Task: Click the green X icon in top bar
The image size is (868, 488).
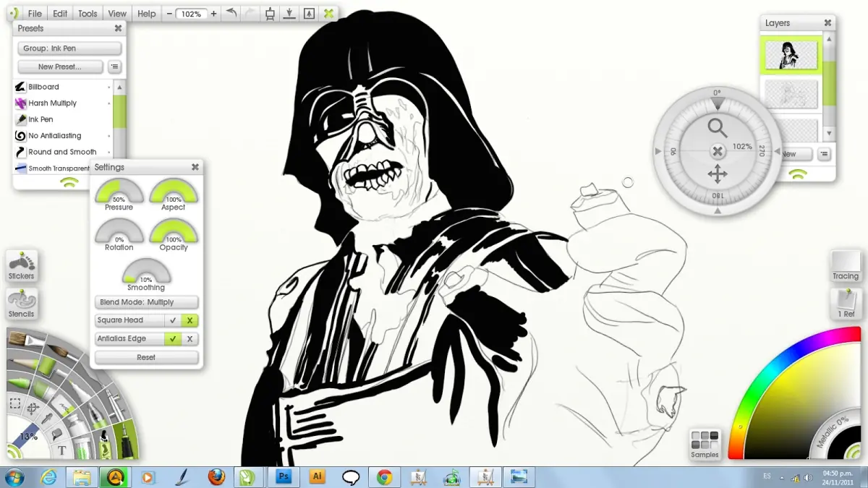Action: [x=328, y=13]
